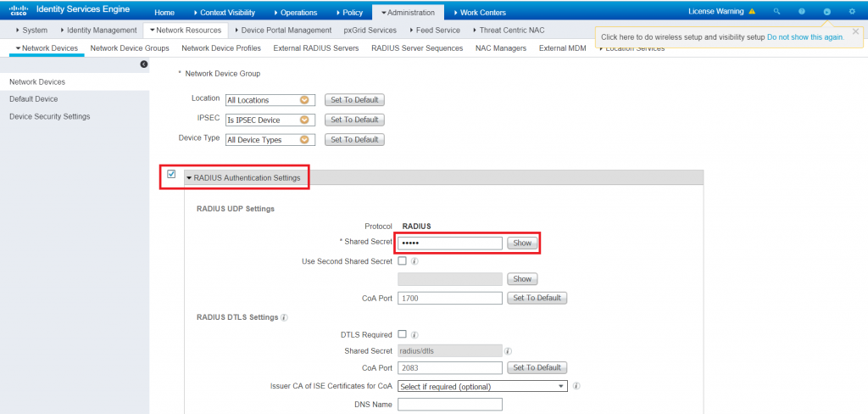This screenshot has width=868, height=414.
Task: Open the settings gear icon
Action: coord(852,12)
